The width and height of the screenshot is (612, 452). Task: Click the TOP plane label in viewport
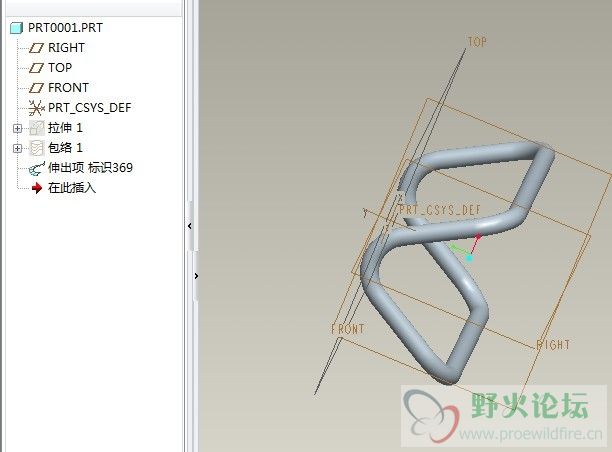477,42
